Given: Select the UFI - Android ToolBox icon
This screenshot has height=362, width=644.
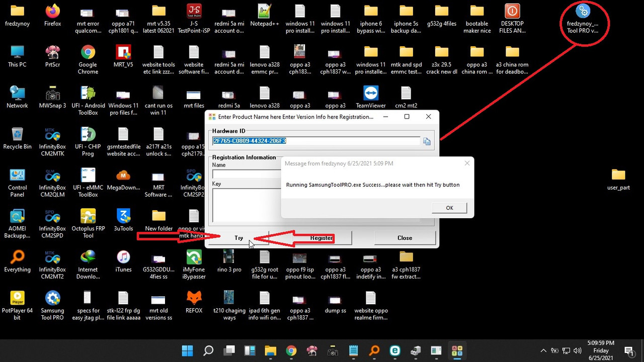Looking at the screenshot, I should click(x=88, y=101).
